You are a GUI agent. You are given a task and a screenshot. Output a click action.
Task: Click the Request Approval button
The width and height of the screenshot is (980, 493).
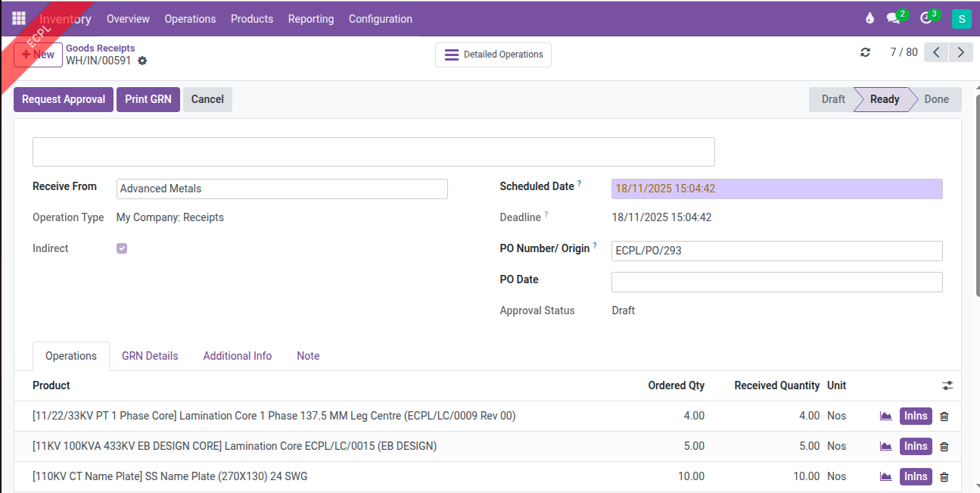tap(64, 99)
